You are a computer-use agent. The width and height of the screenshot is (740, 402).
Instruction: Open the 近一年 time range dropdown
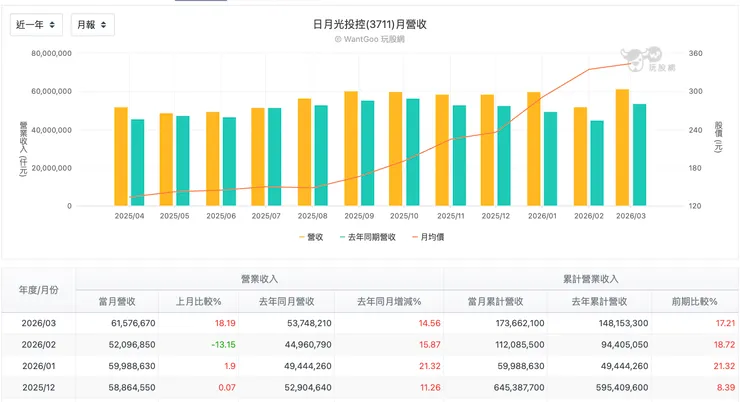[x=36, y=25]
